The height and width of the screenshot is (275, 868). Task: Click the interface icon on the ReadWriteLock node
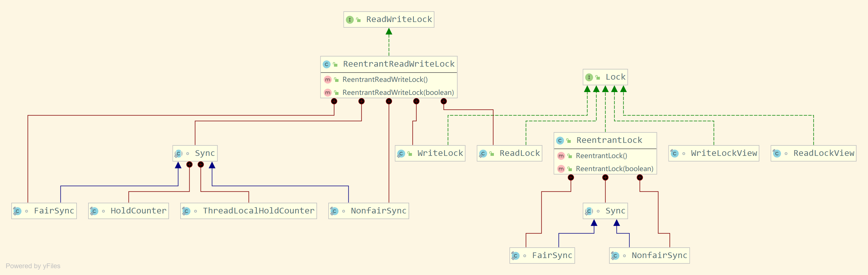click(350, 20)
